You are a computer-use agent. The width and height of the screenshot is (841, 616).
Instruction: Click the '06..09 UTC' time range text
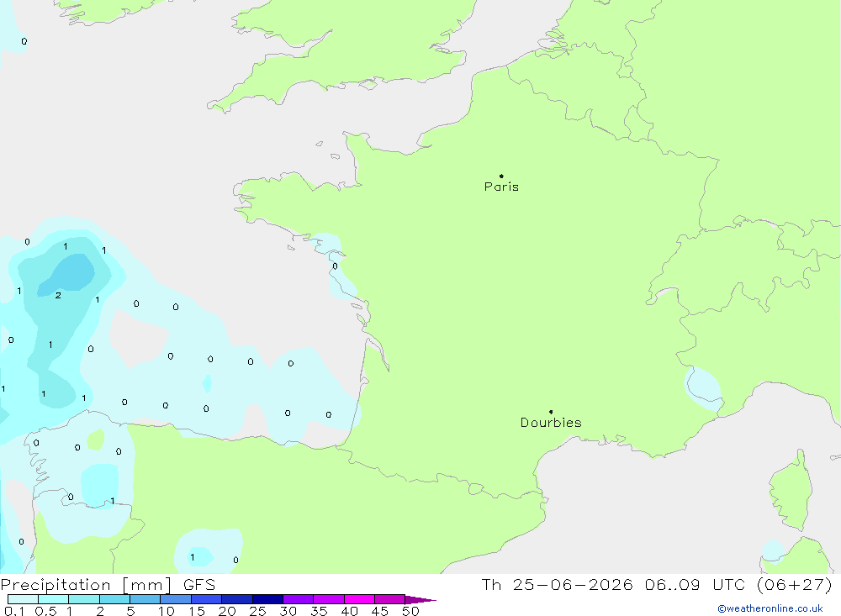click(696, 584)
